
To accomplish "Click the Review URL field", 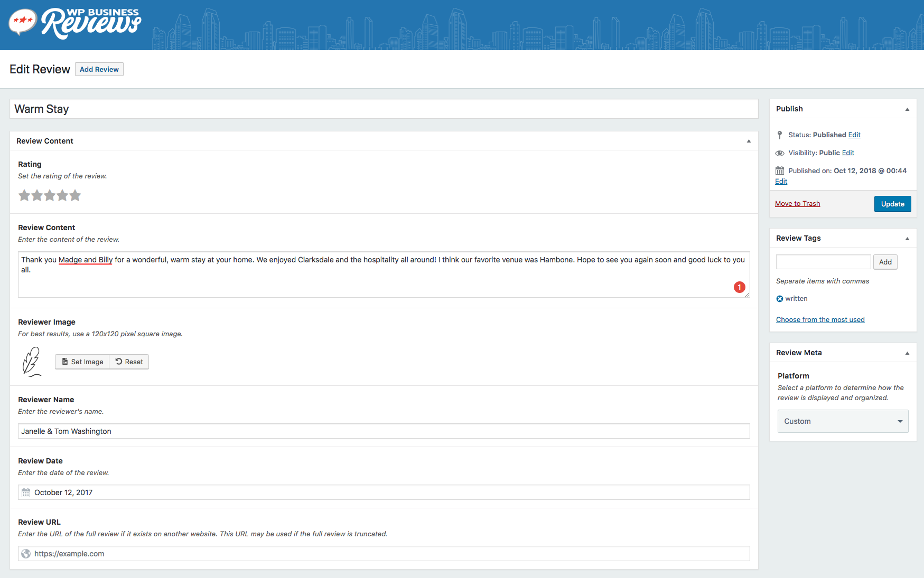I will pos(384,554).
